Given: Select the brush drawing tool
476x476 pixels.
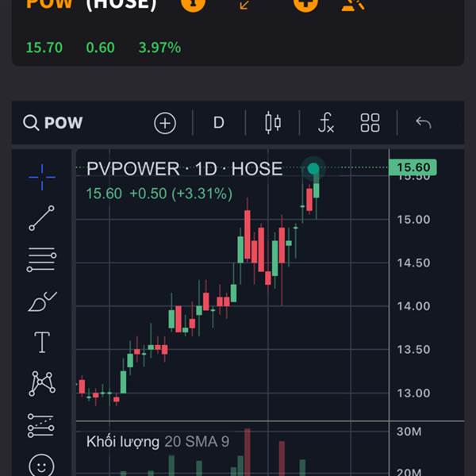Looking at the screenshot, I should pyautogui.click(x=42, y=301).
